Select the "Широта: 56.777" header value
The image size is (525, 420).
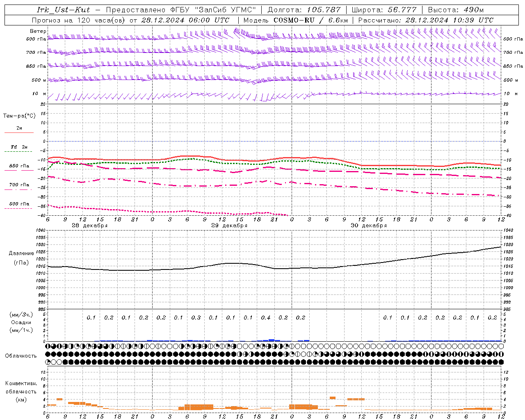click(384, 9)
